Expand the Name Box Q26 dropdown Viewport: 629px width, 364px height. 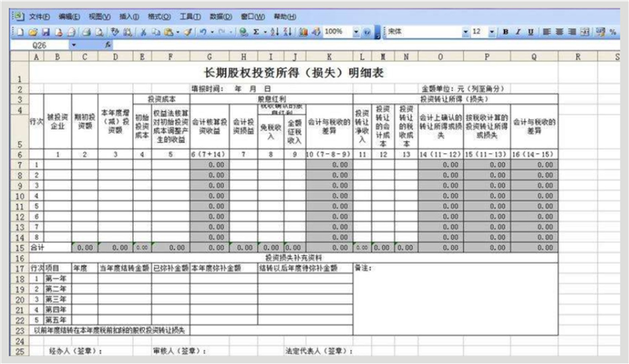(74, 45)
